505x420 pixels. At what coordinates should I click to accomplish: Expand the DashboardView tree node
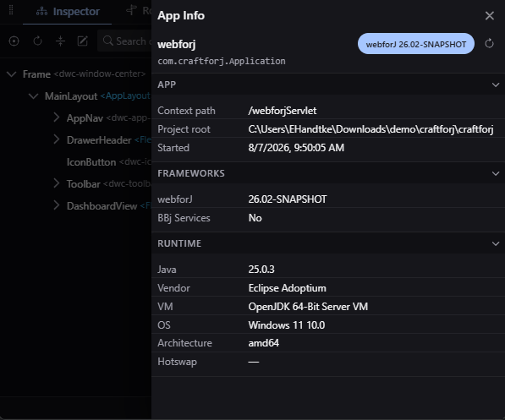click(x=57, y=205)
